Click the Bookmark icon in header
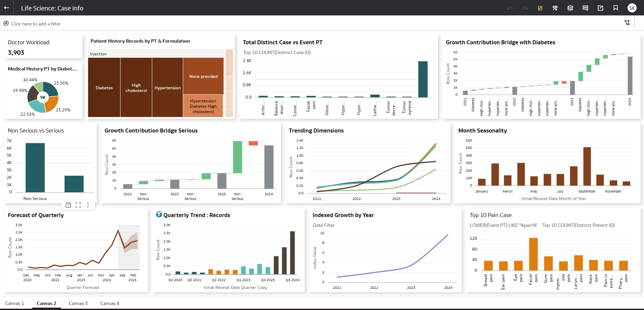Image resolution: width=644 pixels, height=310 pixels. (615, 8)
